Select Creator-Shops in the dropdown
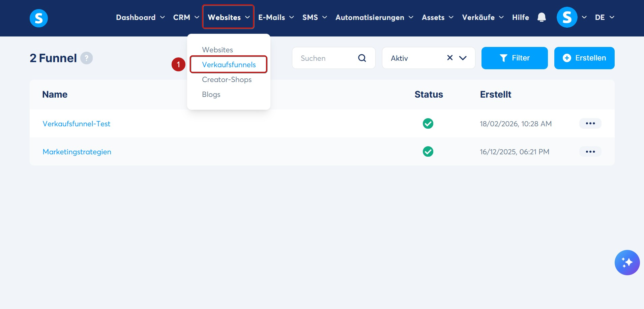 pyautogui.click(x=227, y=79)
